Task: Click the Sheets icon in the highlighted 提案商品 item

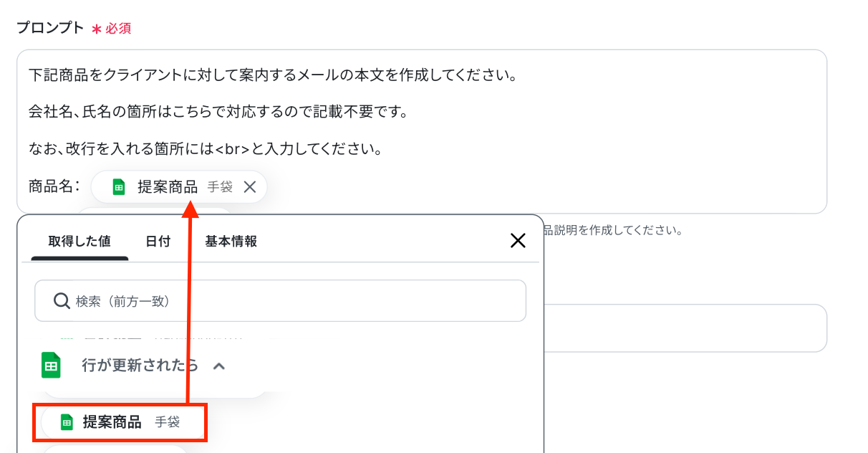Action: pyautogui.click(x=67, y=422)
